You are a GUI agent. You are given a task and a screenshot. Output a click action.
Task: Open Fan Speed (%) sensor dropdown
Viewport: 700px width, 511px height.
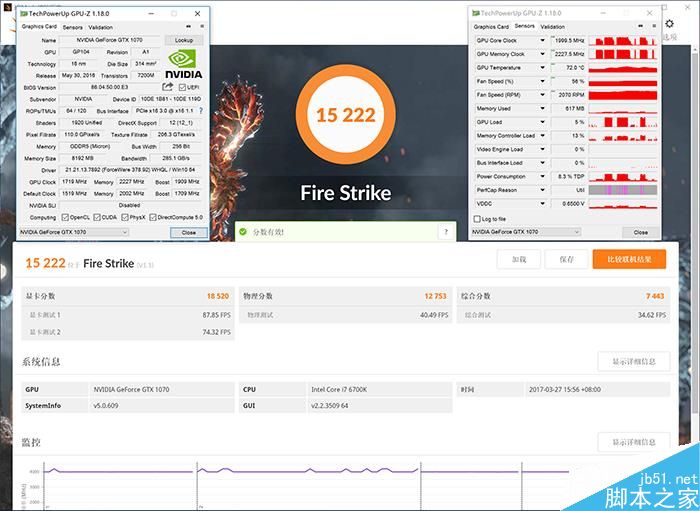pyautogui.click(x=542, y=81)
